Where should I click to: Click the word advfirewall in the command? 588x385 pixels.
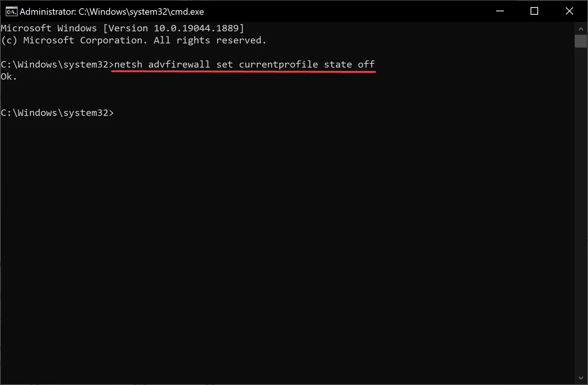tap(179, 65)
